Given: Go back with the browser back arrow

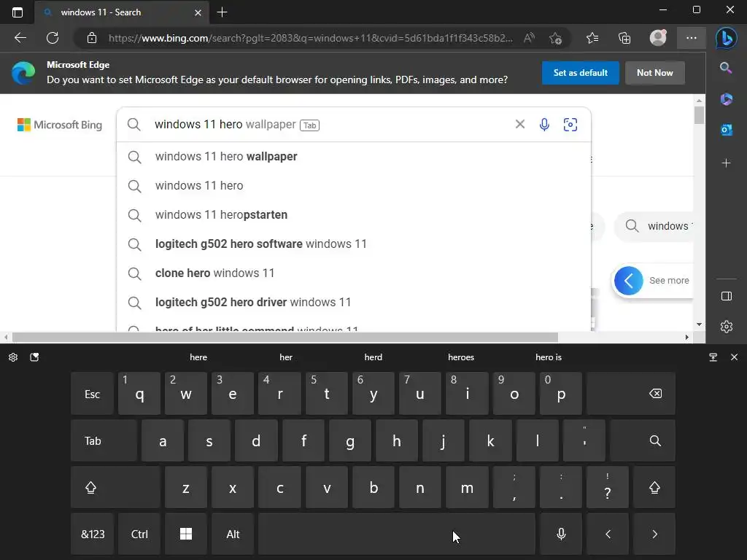Looking at the screenshot, I should tap(20, 38).
